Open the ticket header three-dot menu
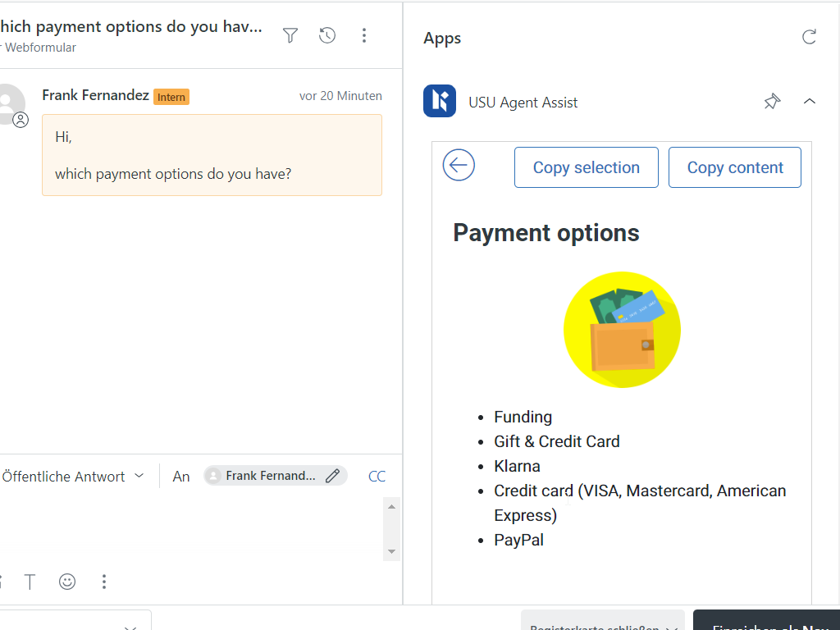840x630 pixels. [x=364, y=35]
